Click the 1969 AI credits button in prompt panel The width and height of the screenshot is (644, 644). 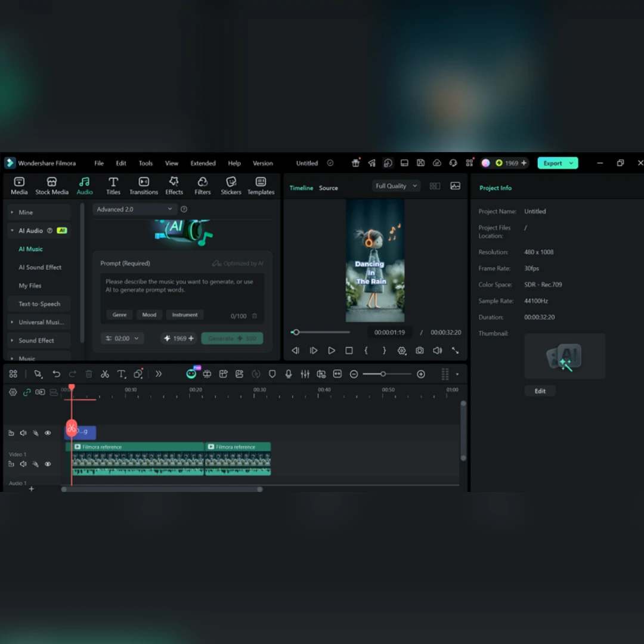[x=179, y=339]
